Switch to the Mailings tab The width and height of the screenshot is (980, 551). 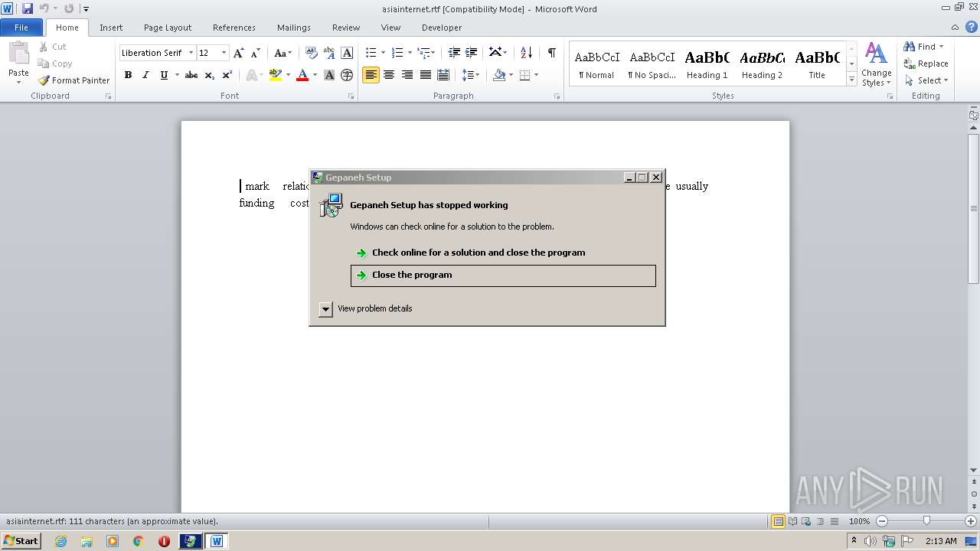tap(294, 28)
